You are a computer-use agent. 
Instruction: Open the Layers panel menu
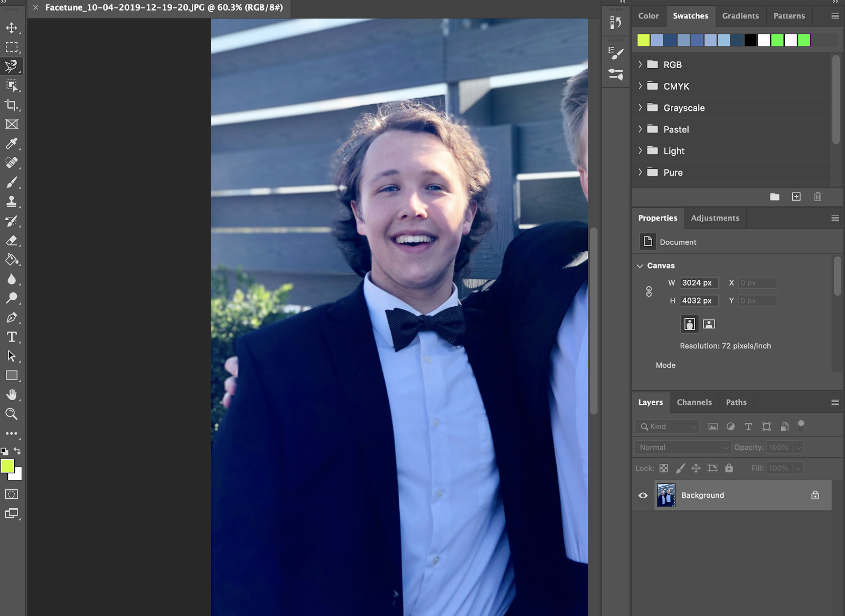click(835, 402)
